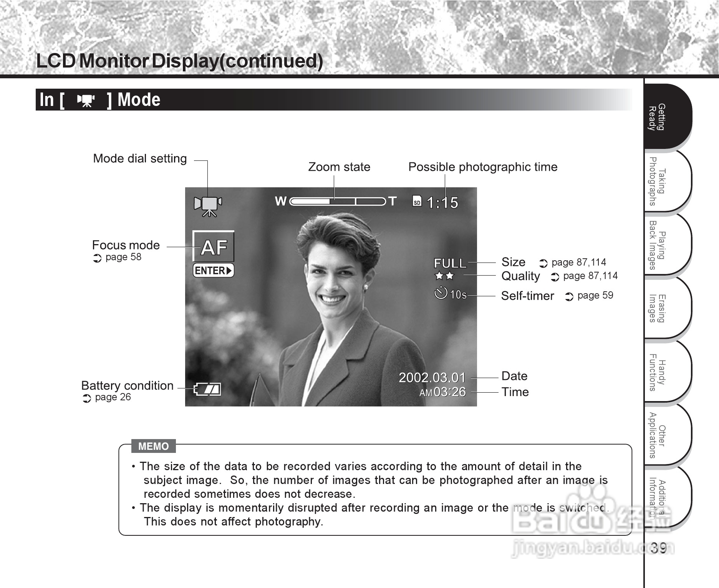This screenshot has width=719, height=588.
Task: Follow page 26 reference under Battery condition
Action: (x=113, y=397)
